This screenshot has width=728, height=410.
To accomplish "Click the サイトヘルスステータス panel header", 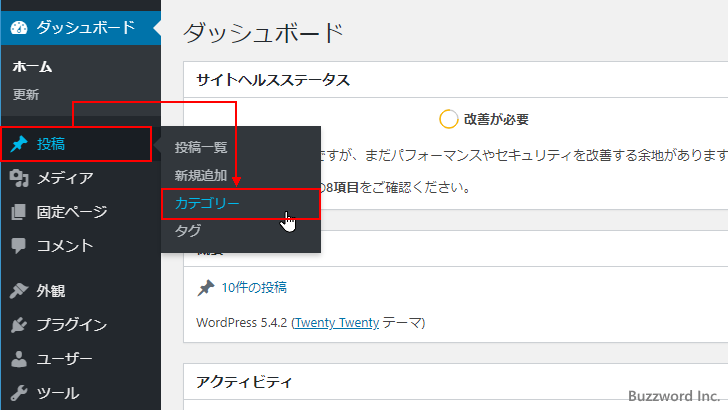I will [272, 80].
